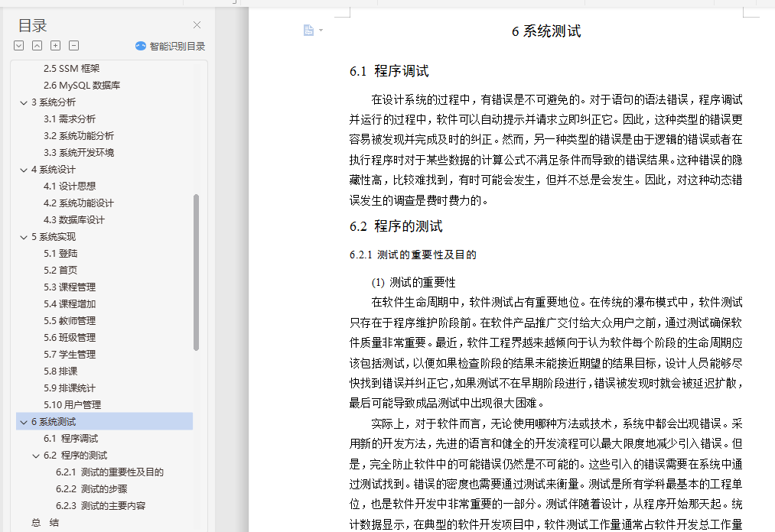This screenshot has width=775, height=532.
Task: Jump to 3.1 需求分析
Action: [x=69, y=119]
